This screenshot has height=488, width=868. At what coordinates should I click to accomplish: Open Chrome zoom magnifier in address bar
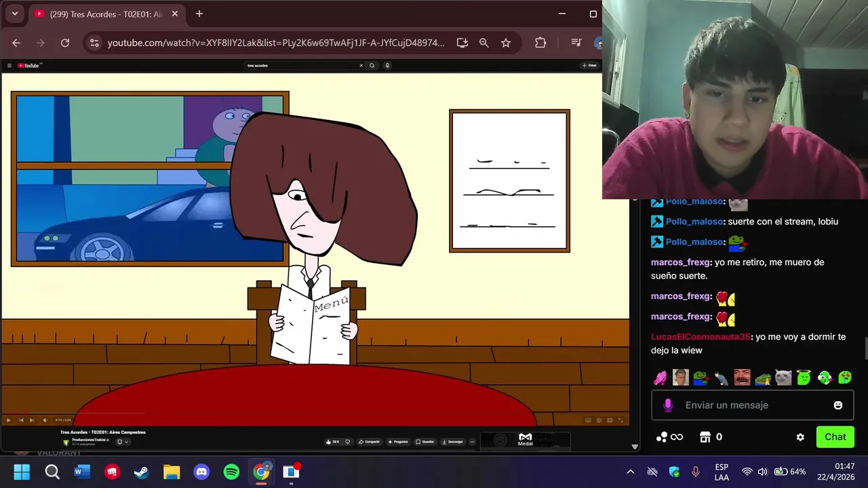[x=484, y=43]
